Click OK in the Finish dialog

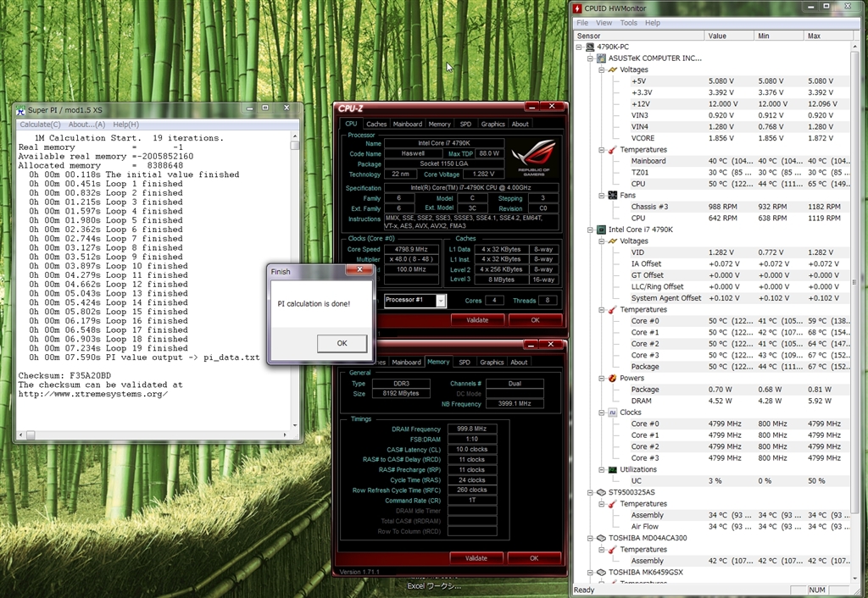342,343
